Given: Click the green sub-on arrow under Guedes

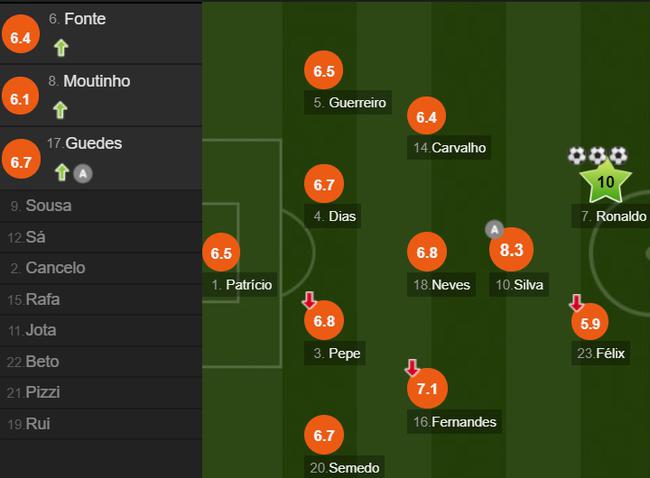Looking at the screenshot, I should coord(62,172).
